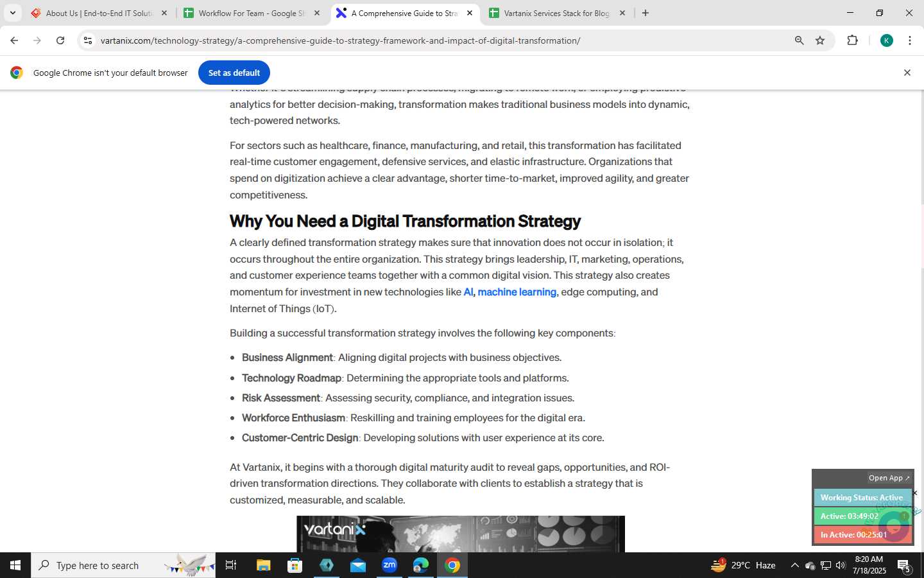Viewport: 924px width, 578px height.
Task: Close the Vartanix Services Stack tab
Action: [622, 13]
